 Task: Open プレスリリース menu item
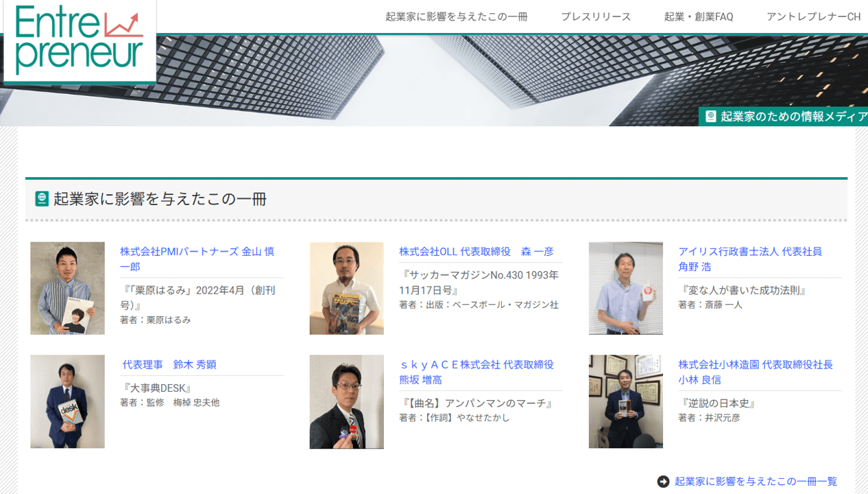coord(596,16)
